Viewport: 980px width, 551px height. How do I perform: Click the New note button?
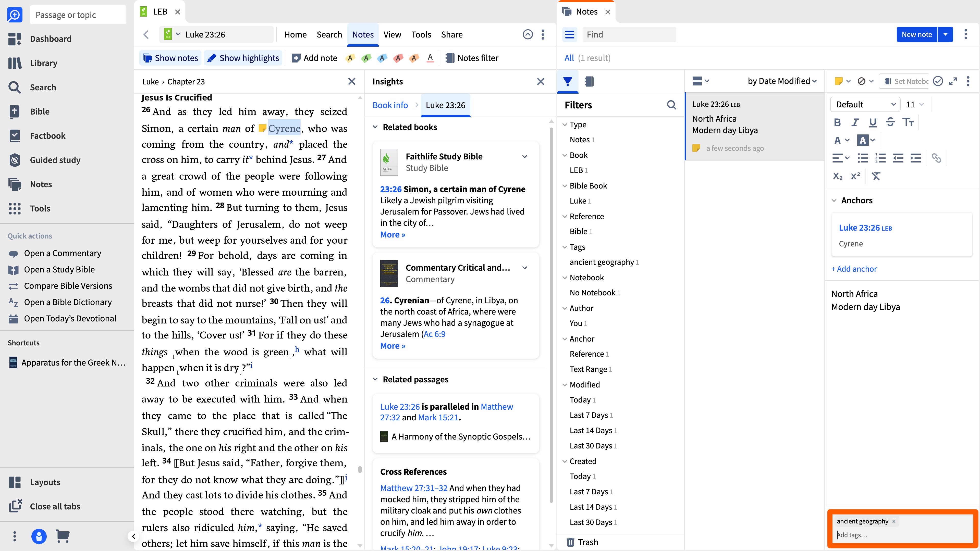pos(916,35)
